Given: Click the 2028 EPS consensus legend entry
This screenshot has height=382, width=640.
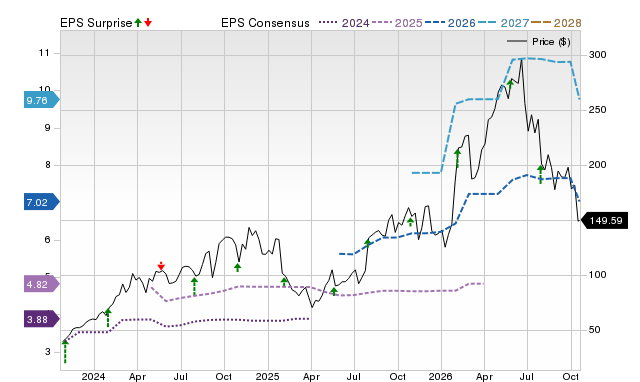Looking at the screenshot, I should tap(556, 23).
